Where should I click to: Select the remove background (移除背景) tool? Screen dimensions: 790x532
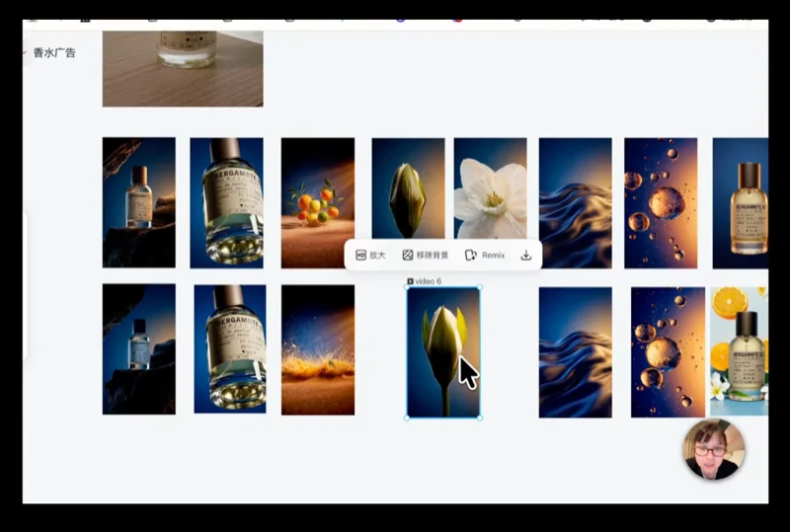click(425, 255)
